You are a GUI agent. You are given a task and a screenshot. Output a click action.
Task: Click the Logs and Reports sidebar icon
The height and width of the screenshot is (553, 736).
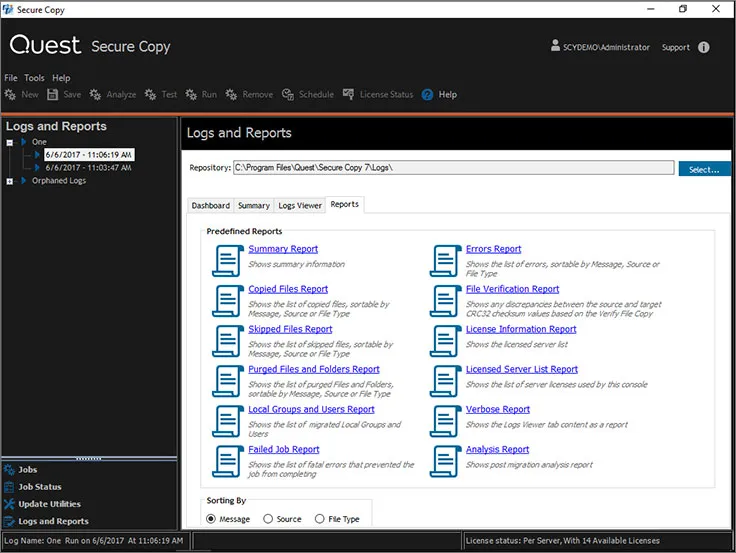(9, 521)
